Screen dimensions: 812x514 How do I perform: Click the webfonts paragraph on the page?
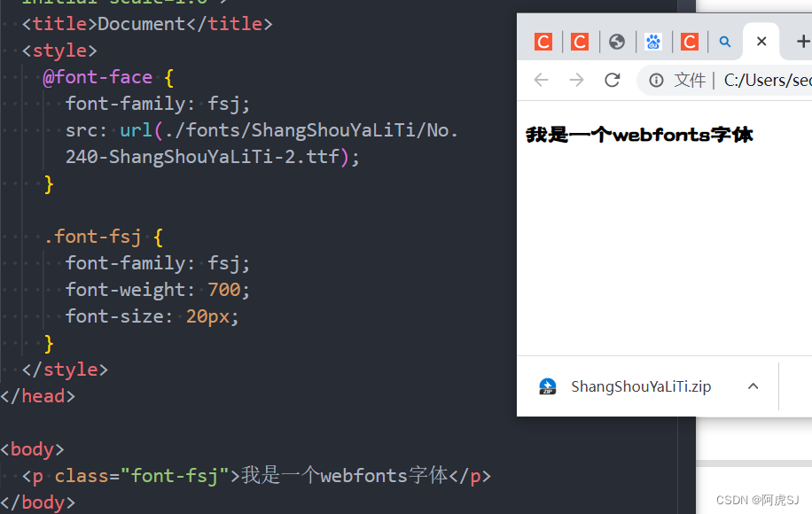(x=639, y=135)
